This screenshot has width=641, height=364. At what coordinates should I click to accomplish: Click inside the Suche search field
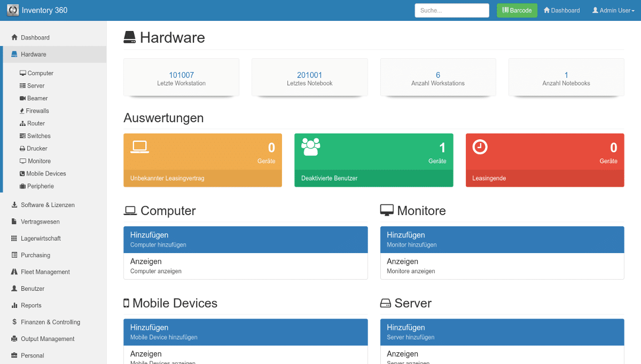tap(451, 10)
